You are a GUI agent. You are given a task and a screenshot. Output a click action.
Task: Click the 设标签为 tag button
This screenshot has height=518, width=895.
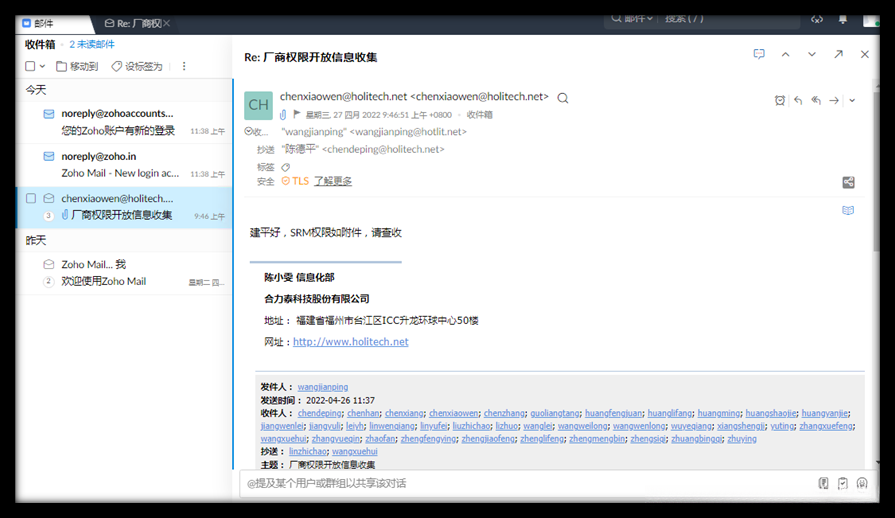pyautogui.click(x=137, y=66)
